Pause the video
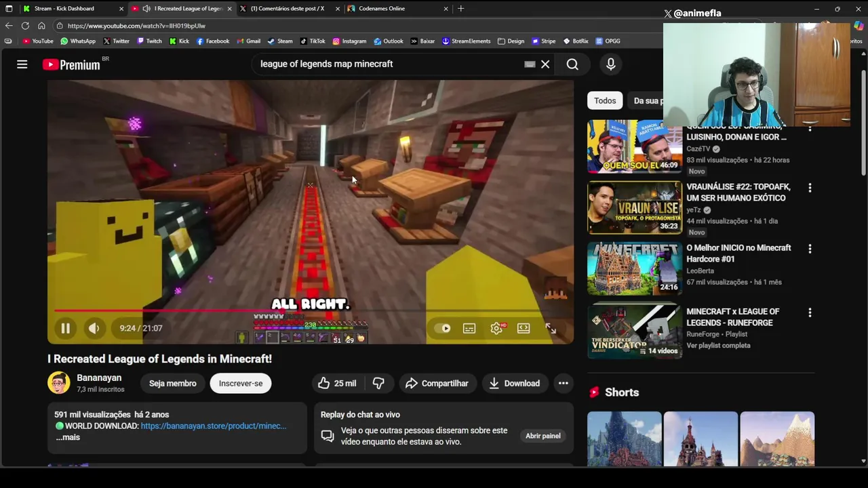 click(x=65, y=328)
